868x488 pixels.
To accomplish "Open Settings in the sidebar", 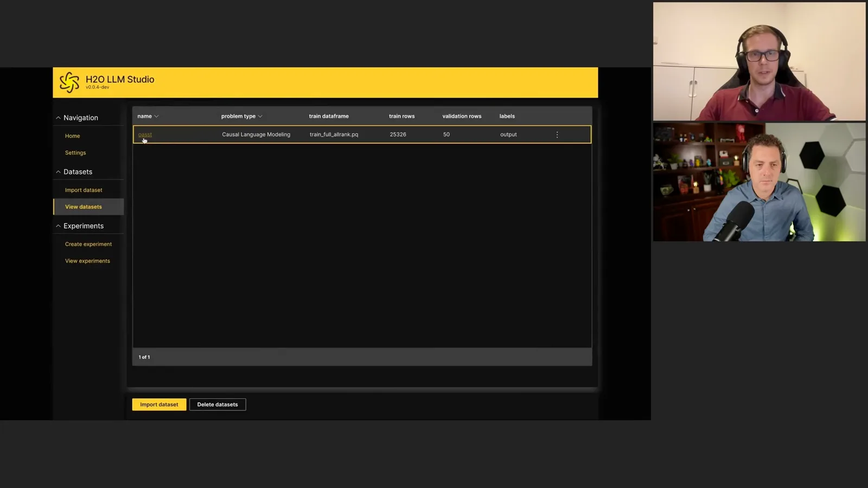I will (x=75, y=153).
